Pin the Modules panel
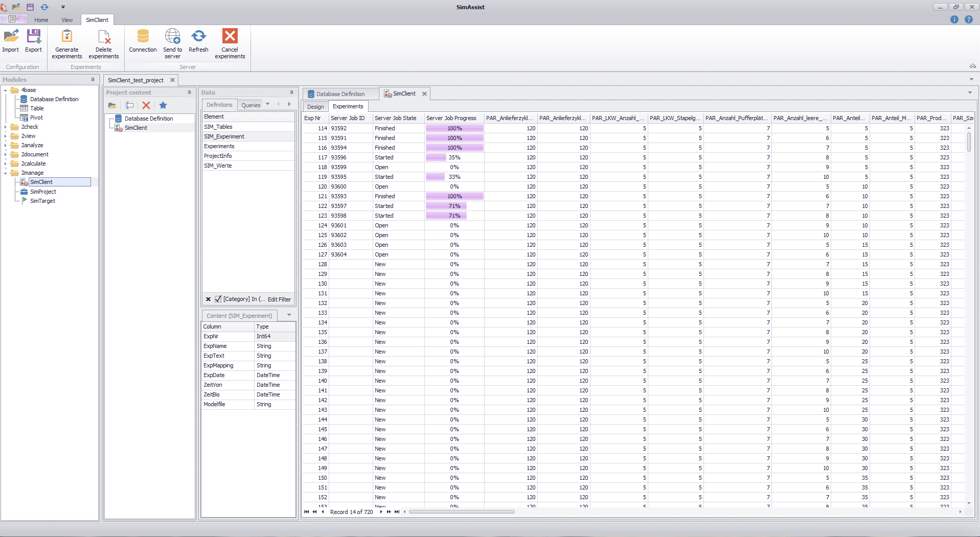 (x=93, y=80)
